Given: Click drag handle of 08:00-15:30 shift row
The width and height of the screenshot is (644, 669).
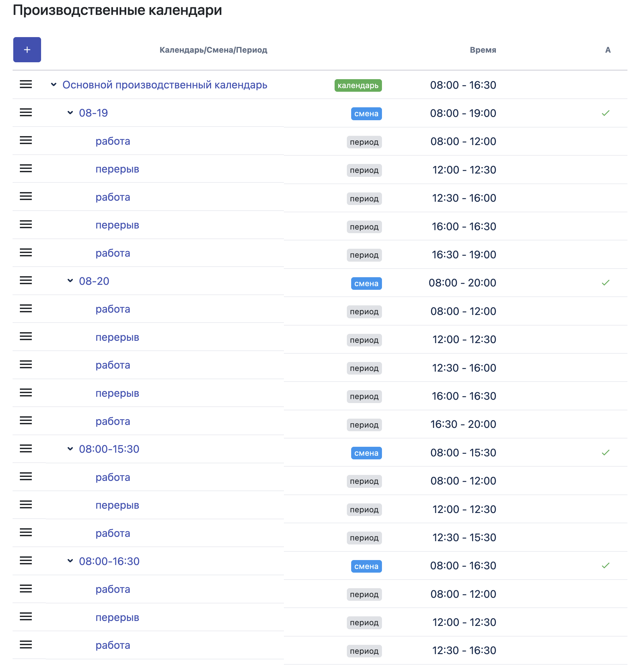Looking at the screenshot, I should [x=26, y=448].
